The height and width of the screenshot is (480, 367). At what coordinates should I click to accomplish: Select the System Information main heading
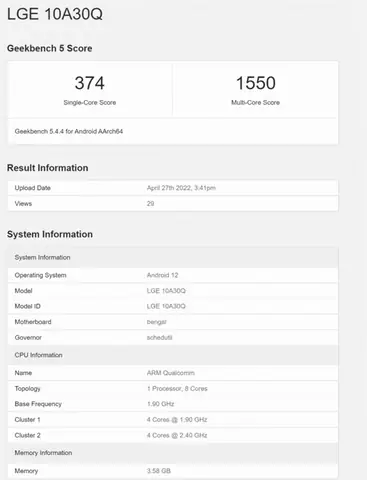(x=50, y=234)
